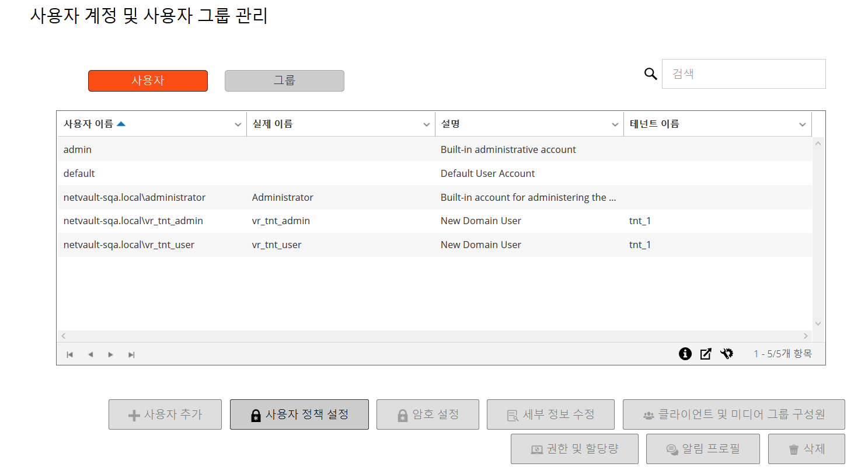Sort by 사용자 이름 column header
868x467 pixels.
click(x=89, y=124)
